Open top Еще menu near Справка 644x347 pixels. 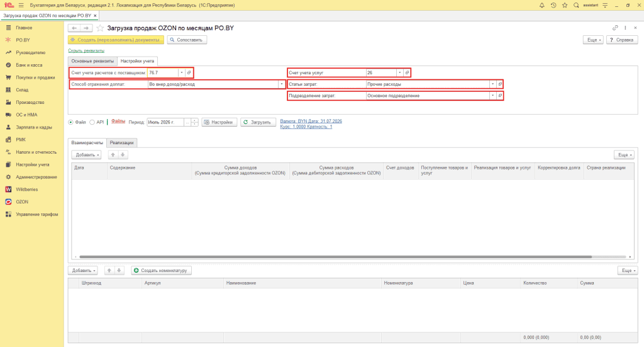[x=593, y=40]
